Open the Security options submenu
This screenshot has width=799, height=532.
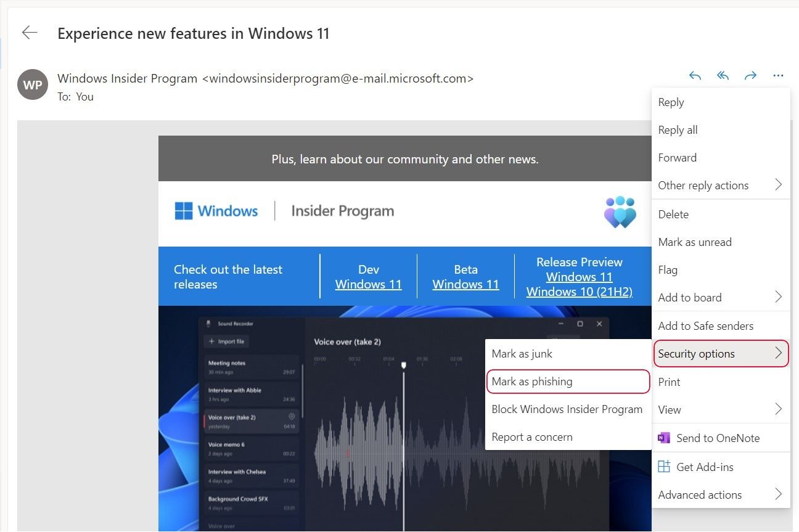point(721,354)
